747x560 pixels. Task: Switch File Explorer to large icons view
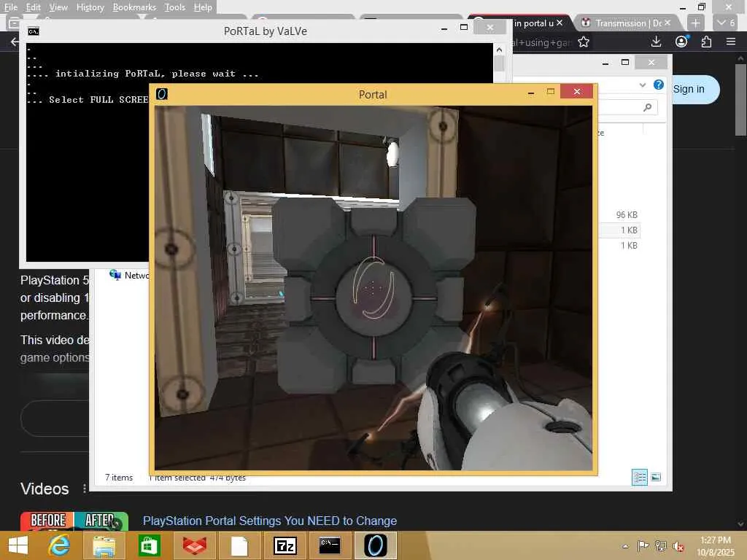coord(656,477)
